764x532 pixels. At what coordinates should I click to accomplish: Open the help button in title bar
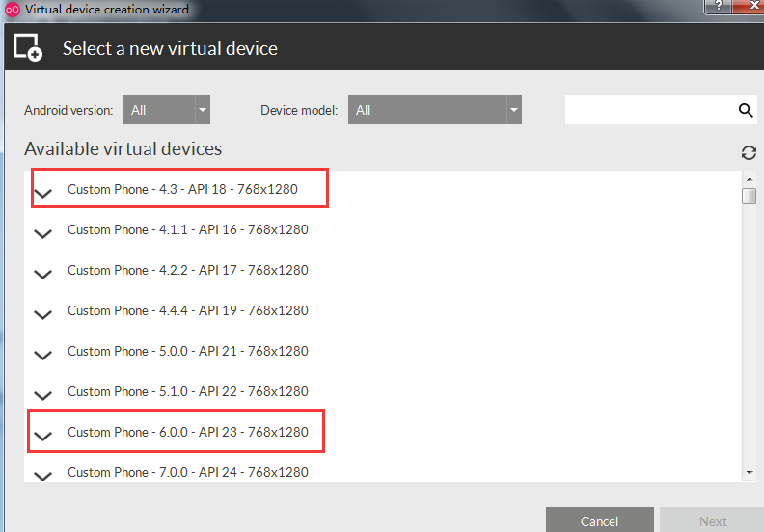[x=718, y=6]
